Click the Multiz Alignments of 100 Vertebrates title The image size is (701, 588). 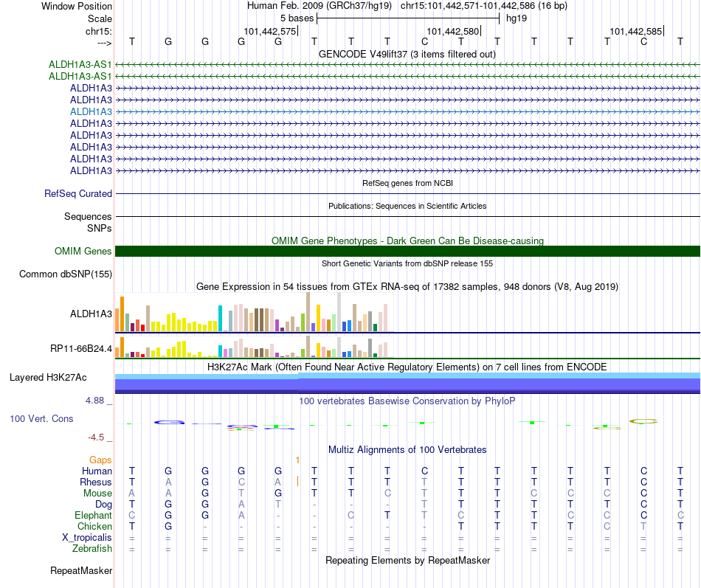tap(407, 450)
